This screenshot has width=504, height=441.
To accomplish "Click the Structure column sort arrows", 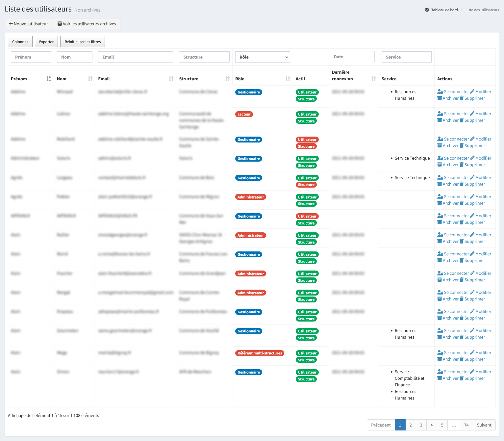I will 227,79.
